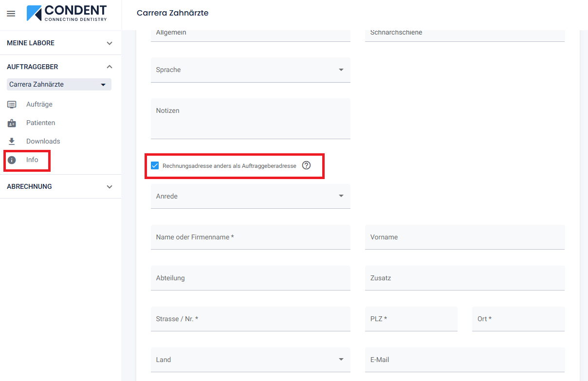Click the Info circle icon
Screen dimensions: 588x381
coord(12,160)
